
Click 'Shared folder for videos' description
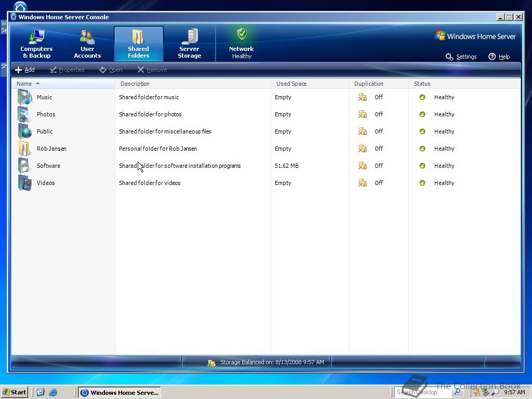point(150,183)
